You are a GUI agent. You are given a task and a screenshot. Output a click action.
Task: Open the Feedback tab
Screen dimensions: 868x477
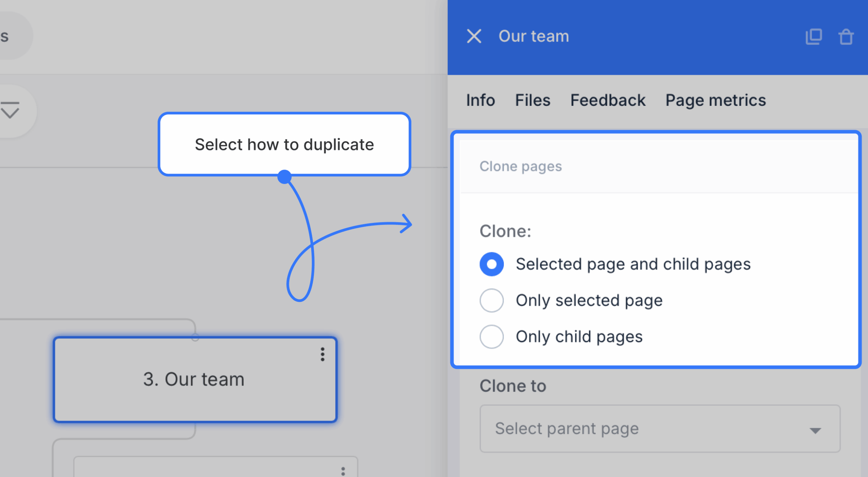pos(608,100)
